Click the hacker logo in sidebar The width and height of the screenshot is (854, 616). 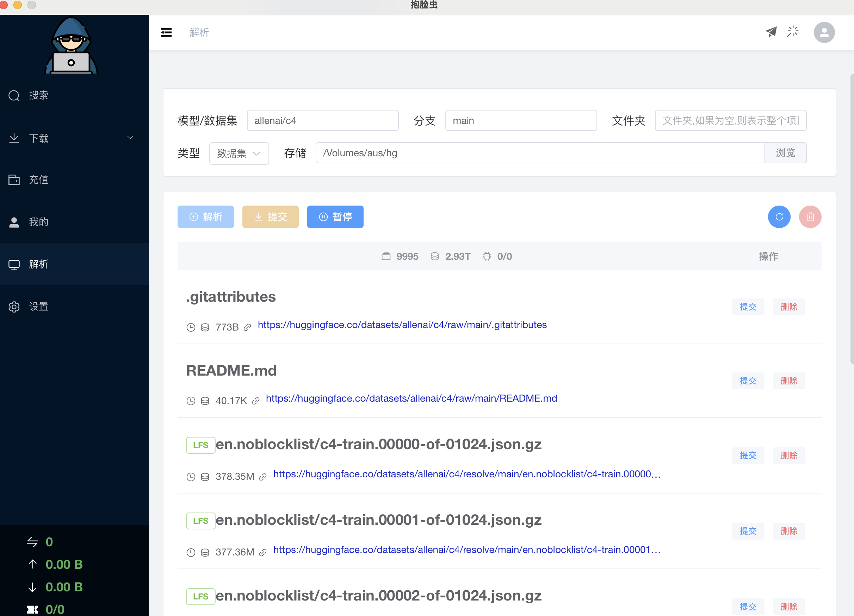coord(71,45)
